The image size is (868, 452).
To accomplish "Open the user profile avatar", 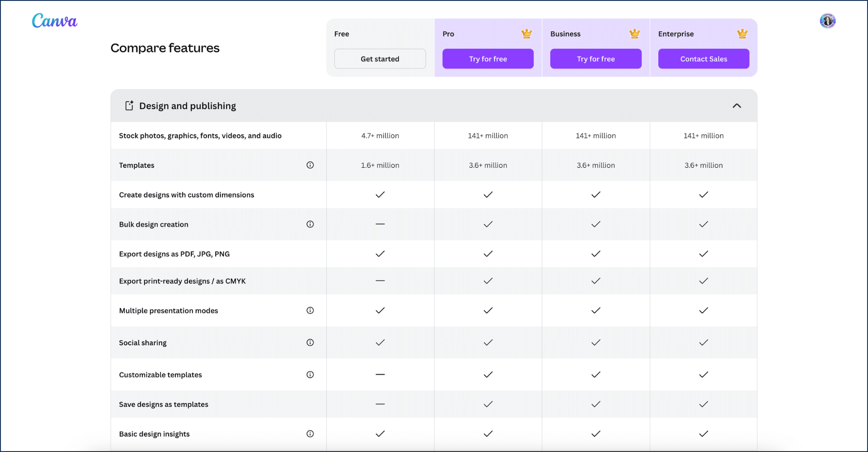I will tap(827, 21).
